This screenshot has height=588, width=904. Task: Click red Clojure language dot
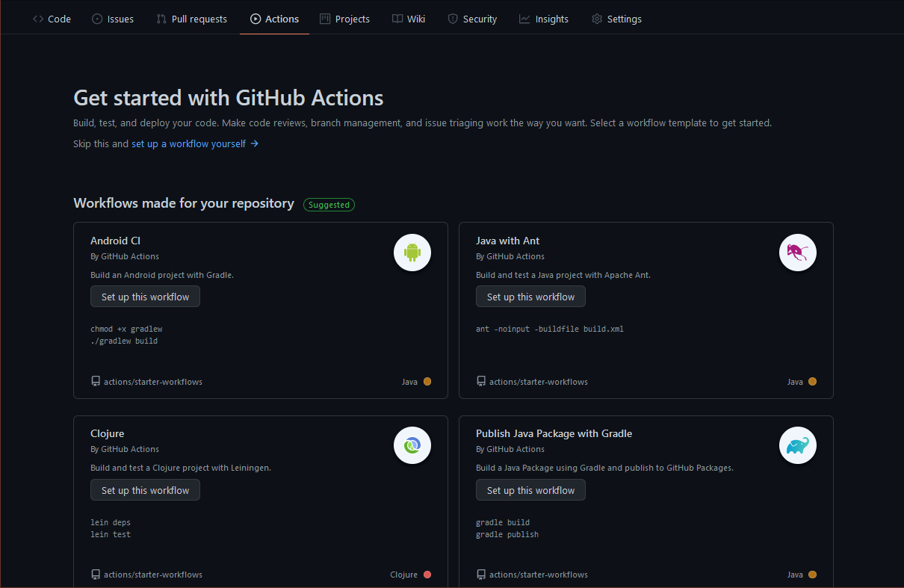427,575
